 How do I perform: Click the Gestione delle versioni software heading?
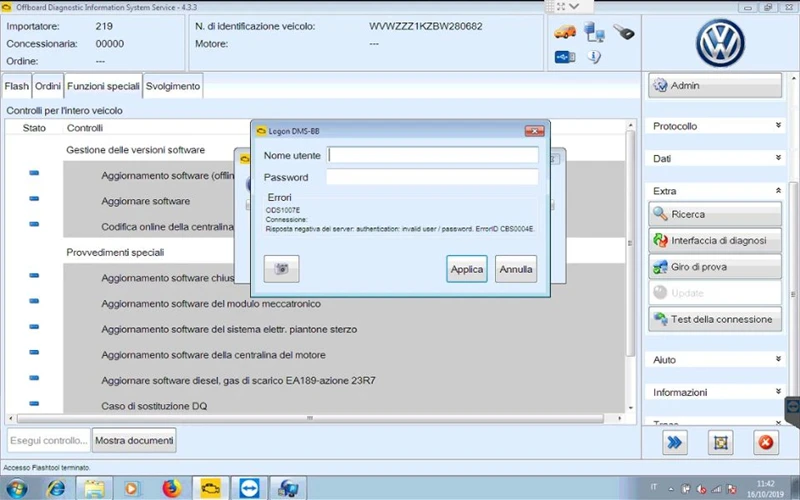click(x=135, y=150)
